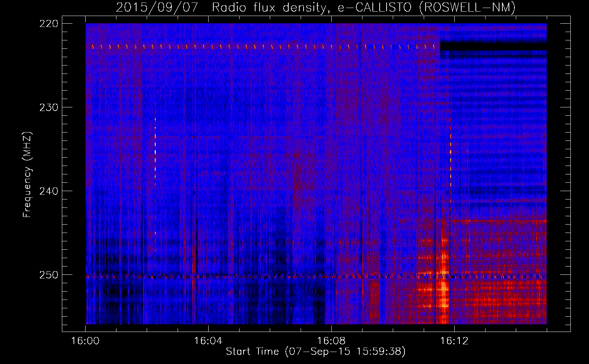Click the 16:00 time tick label
The image size is (589, 364).
85,341
